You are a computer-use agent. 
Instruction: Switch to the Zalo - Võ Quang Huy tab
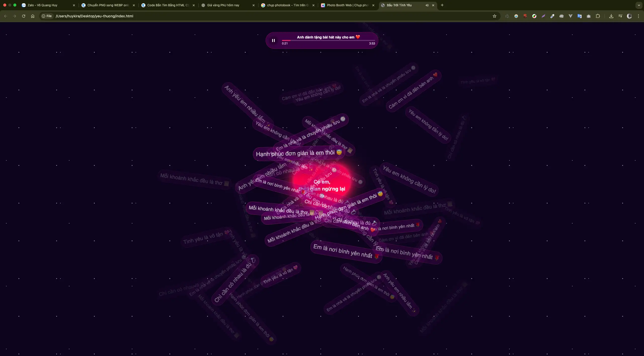coord(42,5)
